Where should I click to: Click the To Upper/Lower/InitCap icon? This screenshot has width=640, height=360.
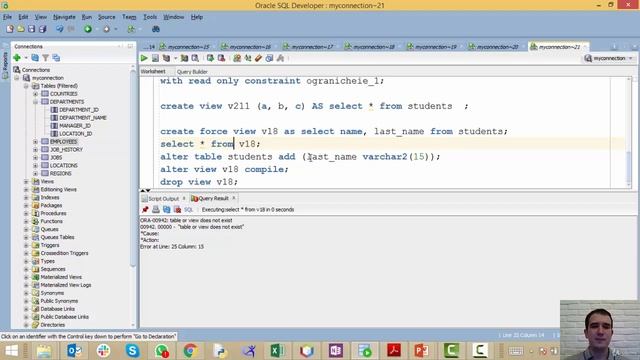(x=248, y=58)
